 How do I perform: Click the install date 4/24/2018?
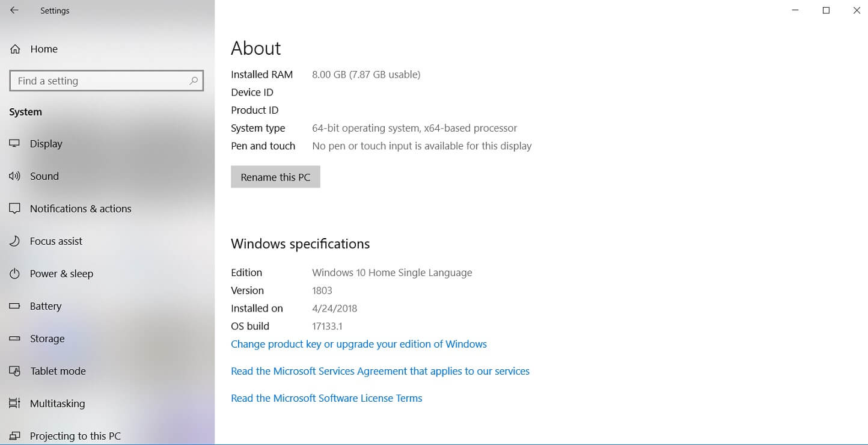[x=334, y=308]
